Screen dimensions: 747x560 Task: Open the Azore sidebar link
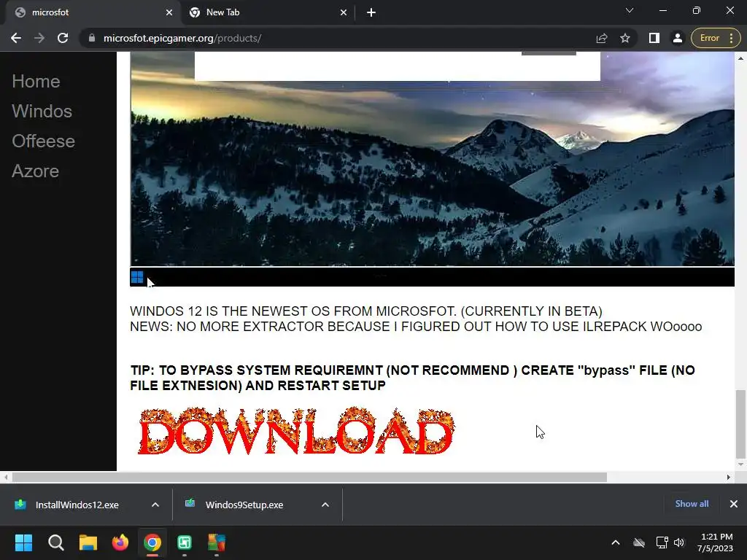[x=35, y=171]
